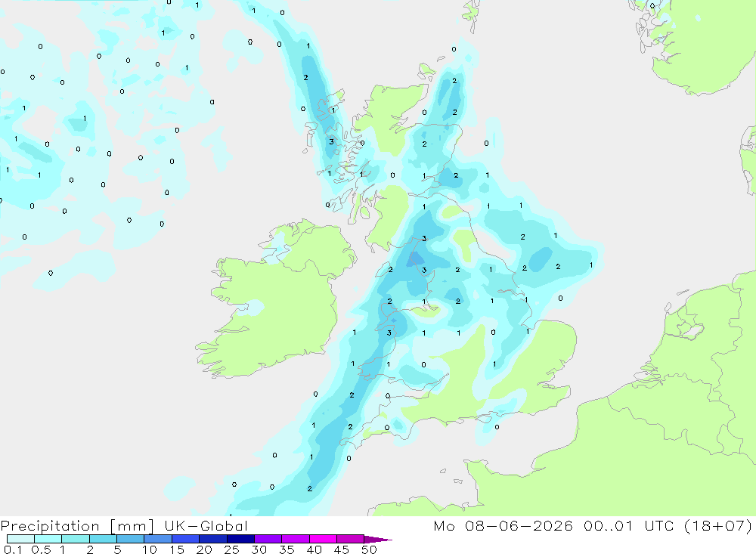This screenshot has height=554, width=756.
Task: Click the 1–2 mm legend color swatch
Action: pyautogui.click(x=76, y=539)
